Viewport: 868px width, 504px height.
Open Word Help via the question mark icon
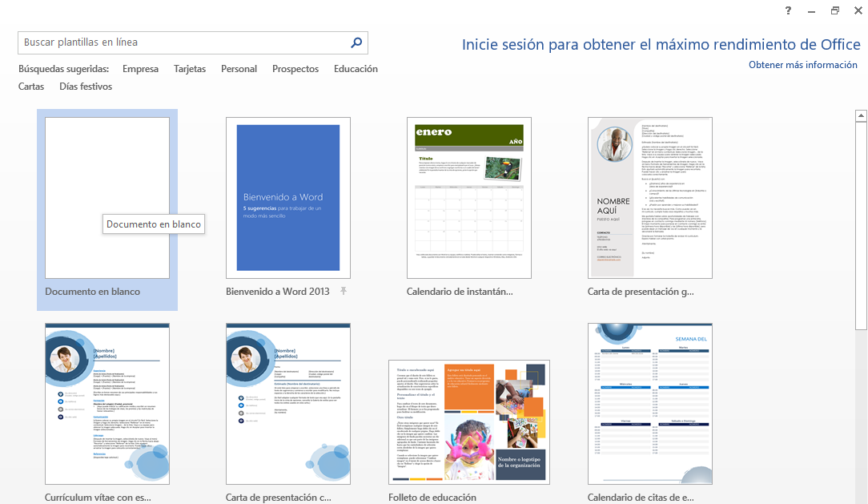(x=787, y=11)
